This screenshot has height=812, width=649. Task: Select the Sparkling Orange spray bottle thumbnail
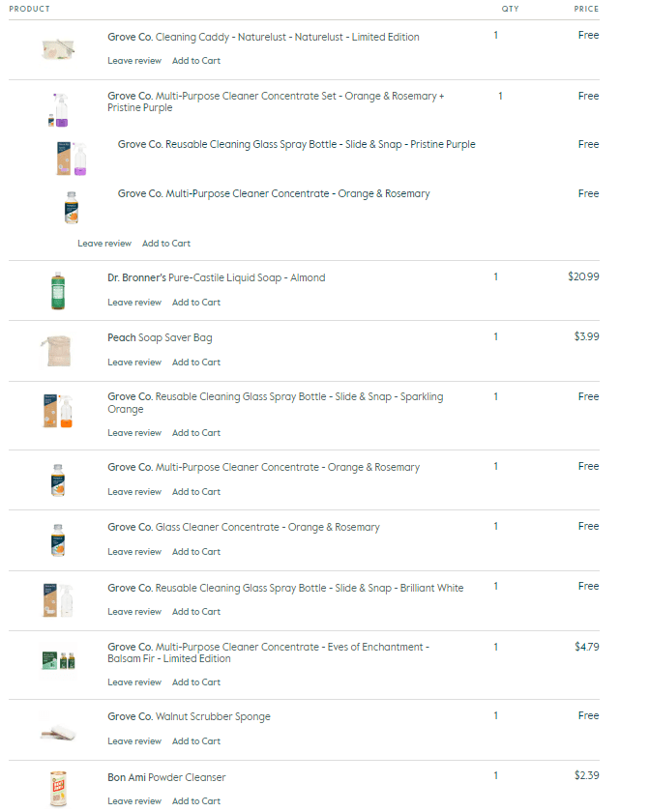pos(58,410)
